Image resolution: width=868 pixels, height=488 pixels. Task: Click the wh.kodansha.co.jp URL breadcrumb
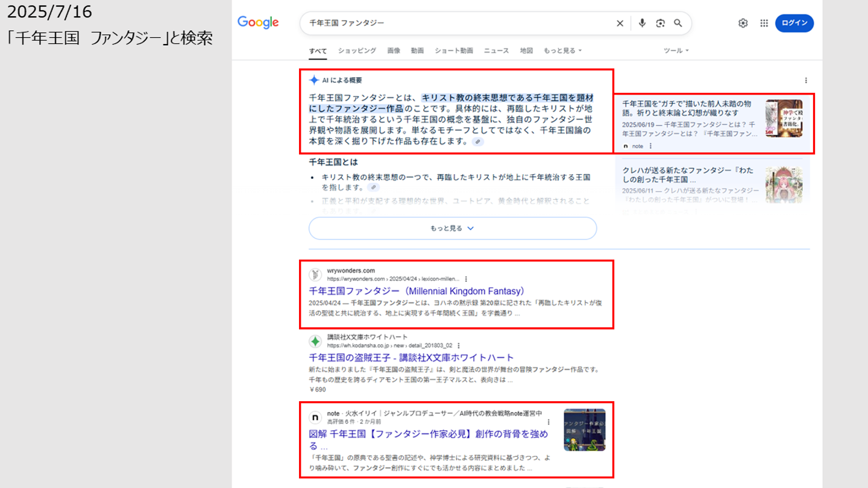click(389, 345)
